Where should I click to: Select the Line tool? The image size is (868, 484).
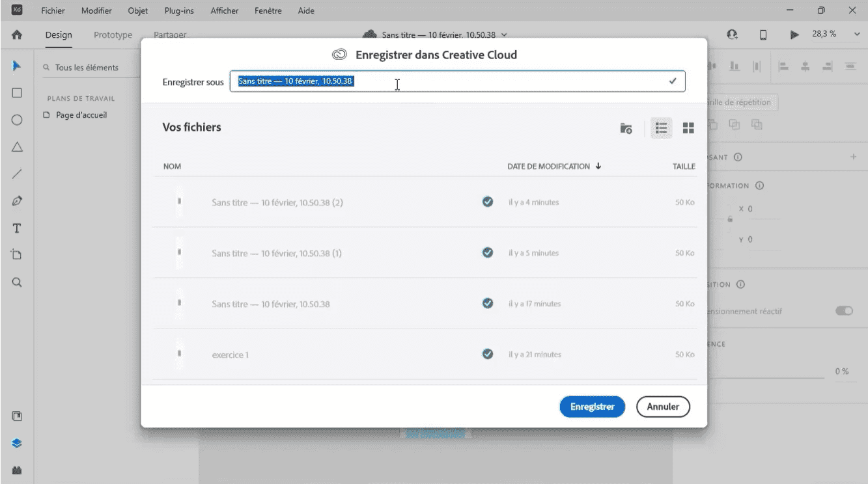coord(17,174)
